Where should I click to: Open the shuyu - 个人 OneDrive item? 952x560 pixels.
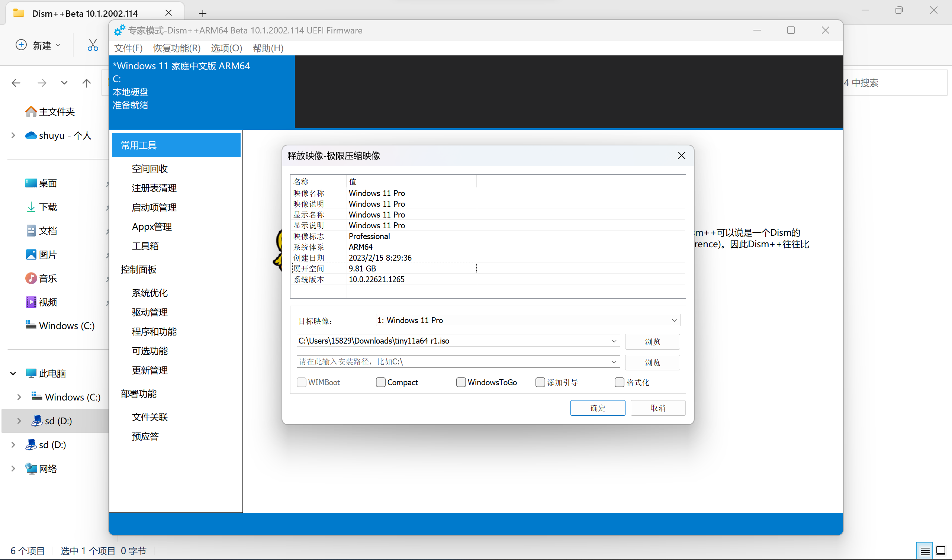(58, 135)
